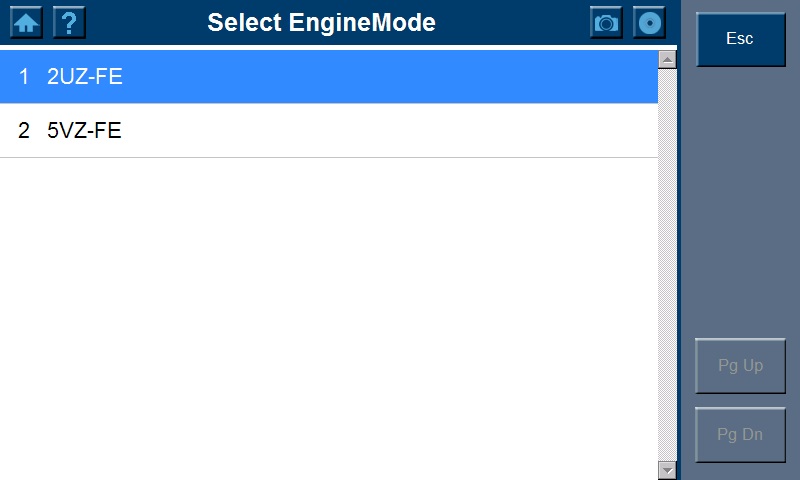Click the number 1 beside 2UZ-FE

click(24, 77)
